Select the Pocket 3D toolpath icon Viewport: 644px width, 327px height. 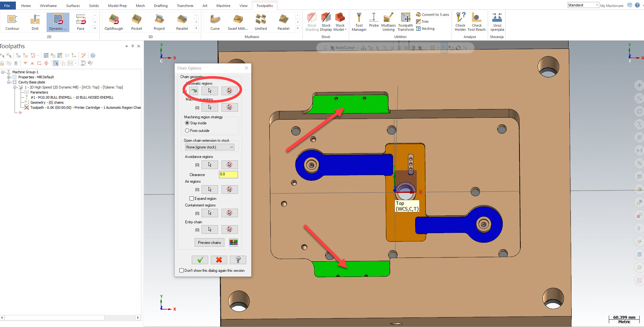click(137, 22)
